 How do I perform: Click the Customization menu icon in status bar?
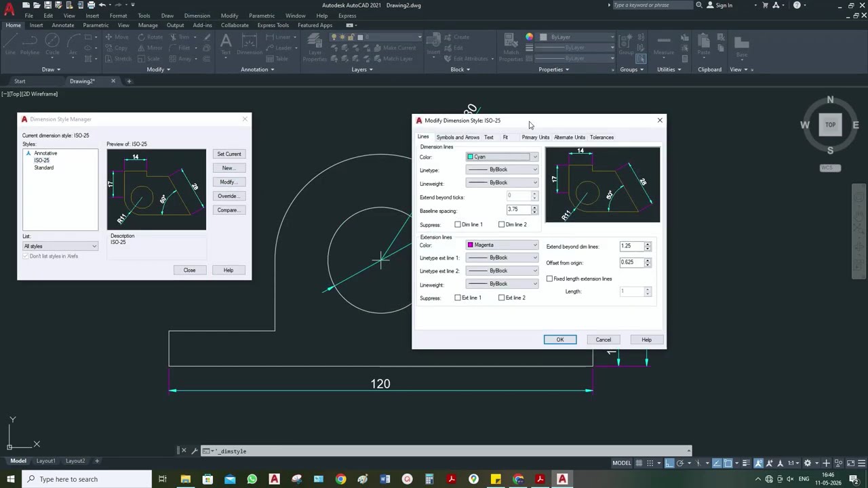(x=862, y=464)
